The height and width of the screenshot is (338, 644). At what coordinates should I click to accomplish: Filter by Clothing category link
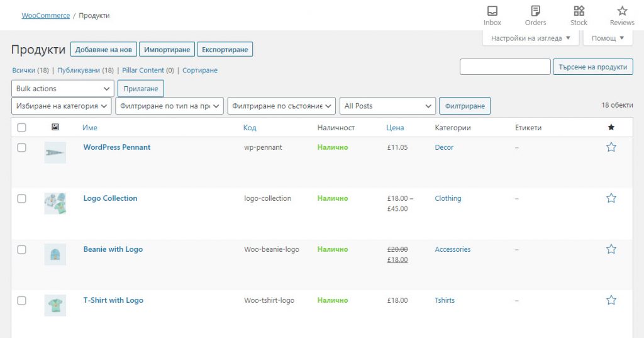click(x=448, y=198)
